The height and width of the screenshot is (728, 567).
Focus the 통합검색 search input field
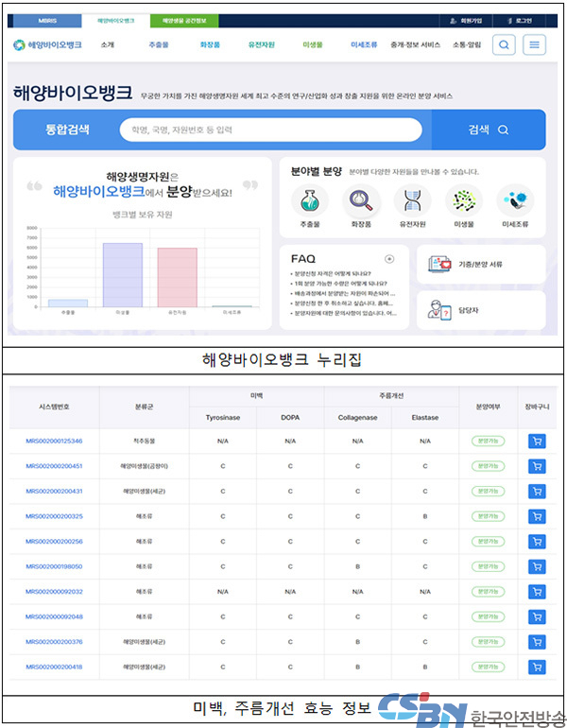tap(271, 130)
